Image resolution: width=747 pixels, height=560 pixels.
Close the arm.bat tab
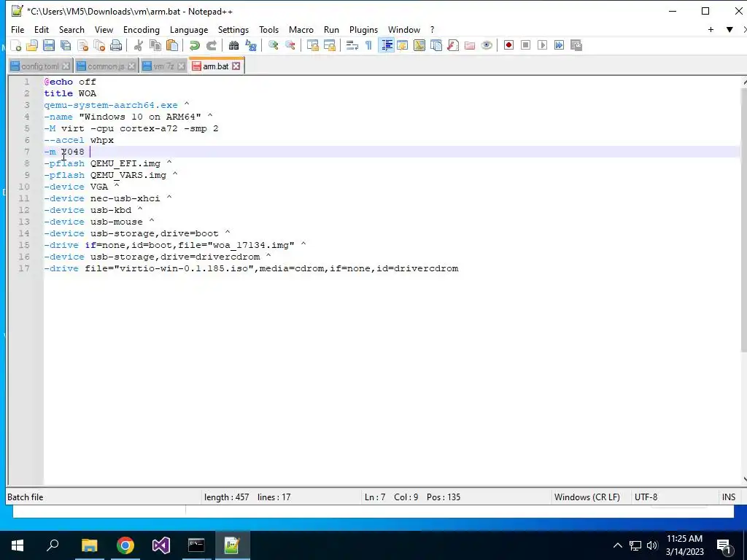coord(236,66)
